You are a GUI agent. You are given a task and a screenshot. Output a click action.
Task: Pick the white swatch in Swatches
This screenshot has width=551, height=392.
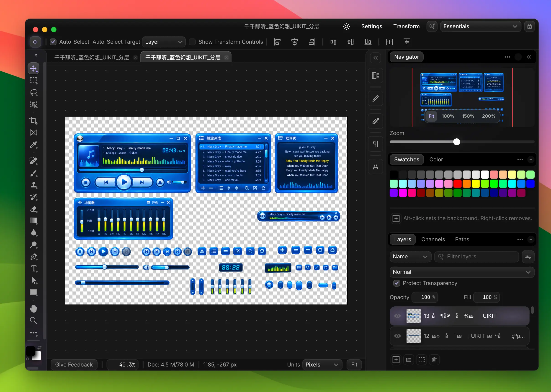484,174
